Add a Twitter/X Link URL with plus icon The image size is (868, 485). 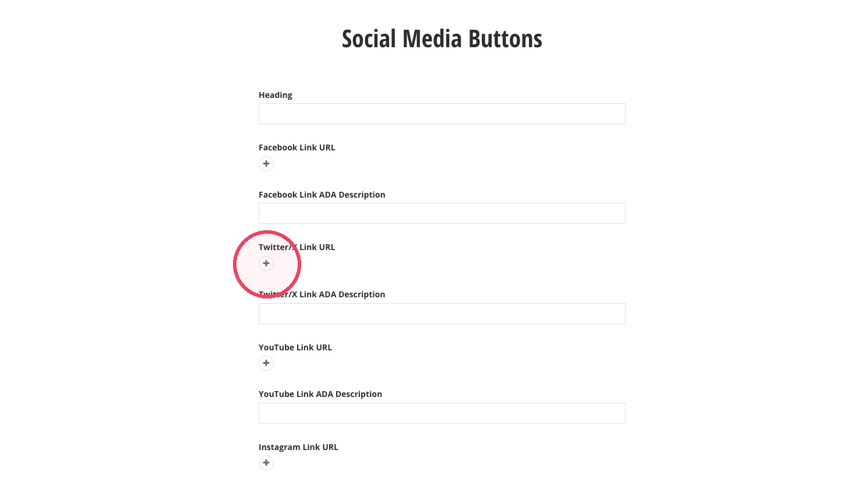pyautogui.click(x=266, y=263)
